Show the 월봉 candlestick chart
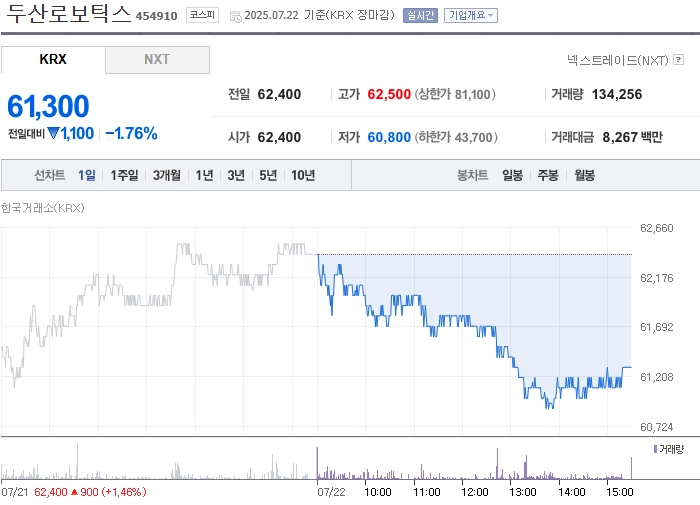The width and height of the screenshot is (700, 505). pos(584,175)
